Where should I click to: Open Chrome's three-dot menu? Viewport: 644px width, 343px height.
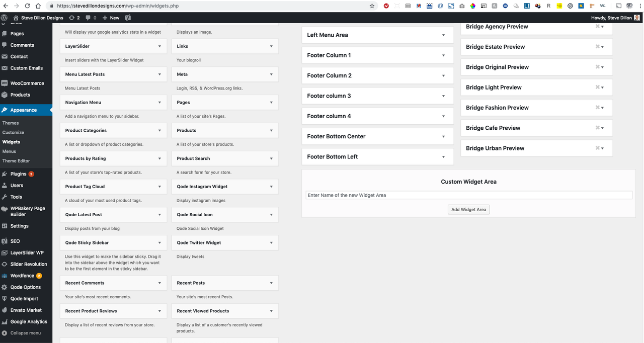click(639, 6)
